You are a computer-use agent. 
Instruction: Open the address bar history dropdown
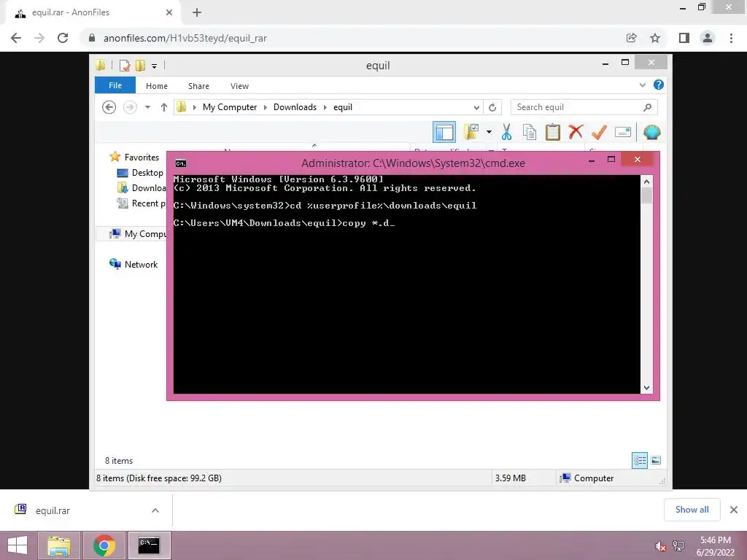coord(476,108)
